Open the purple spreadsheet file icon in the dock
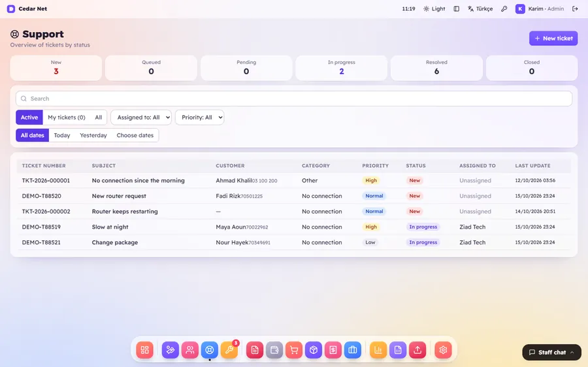Viewport: 588px width, 367px height. 398,350
